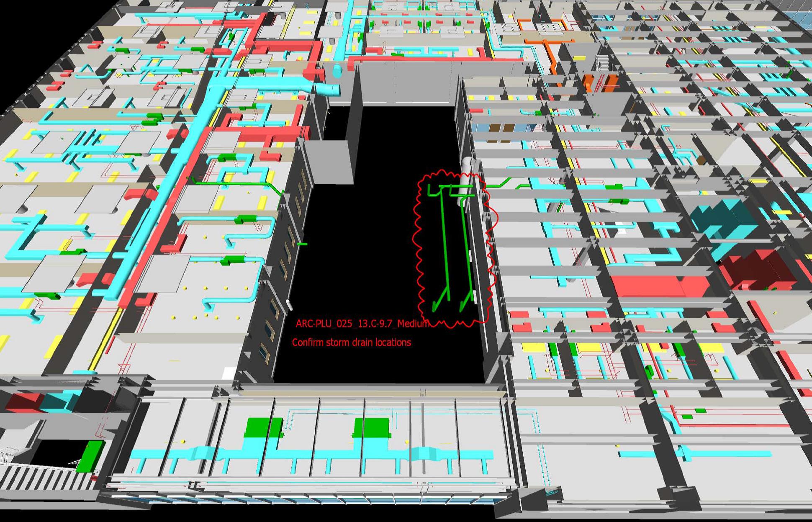
Task: Select the 'ARC-PLU_025_13.C-9.7_Medium' clash label
Action: coord(362,324)
